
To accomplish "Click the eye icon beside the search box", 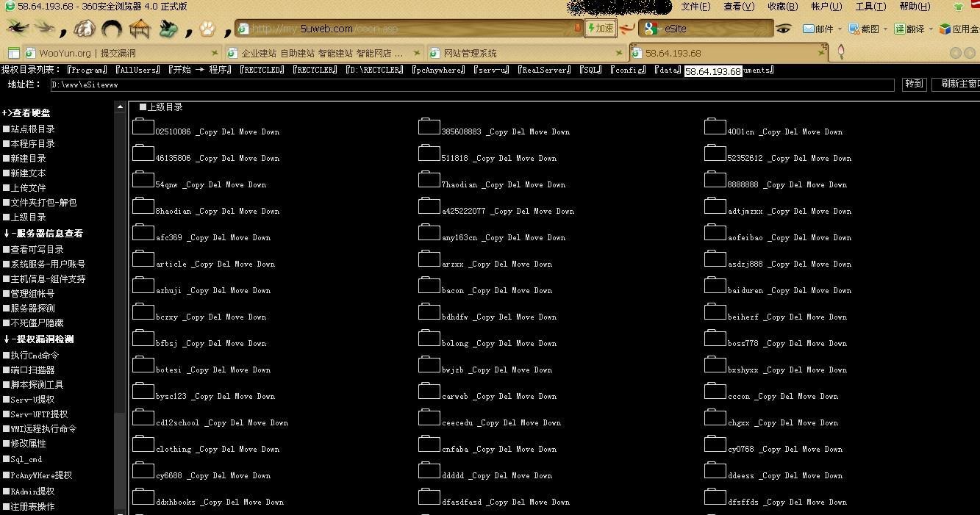I will (783, 29).
